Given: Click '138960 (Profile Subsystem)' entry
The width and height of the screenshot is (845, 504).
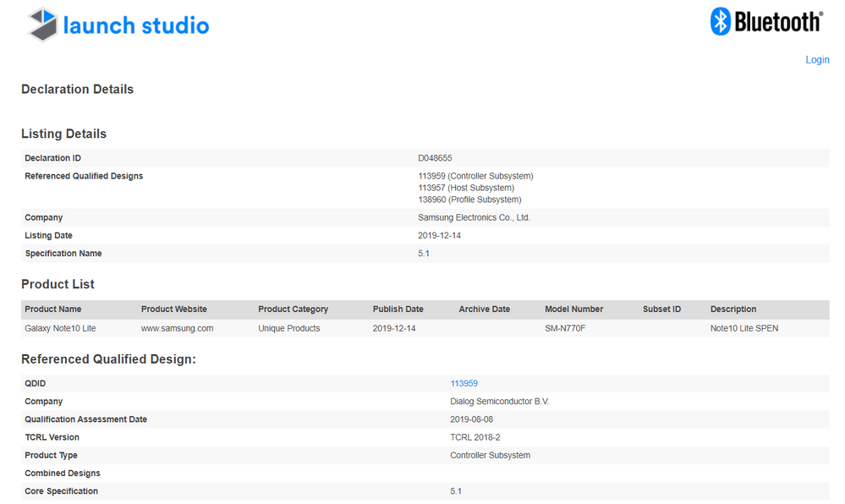Looking at the screenshot, I should click(x=469, y=200).
